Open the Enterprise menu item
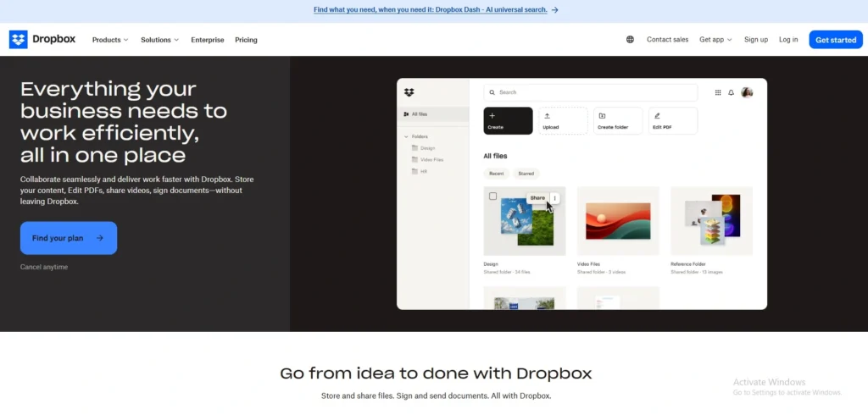 click(x=208, y=40)
